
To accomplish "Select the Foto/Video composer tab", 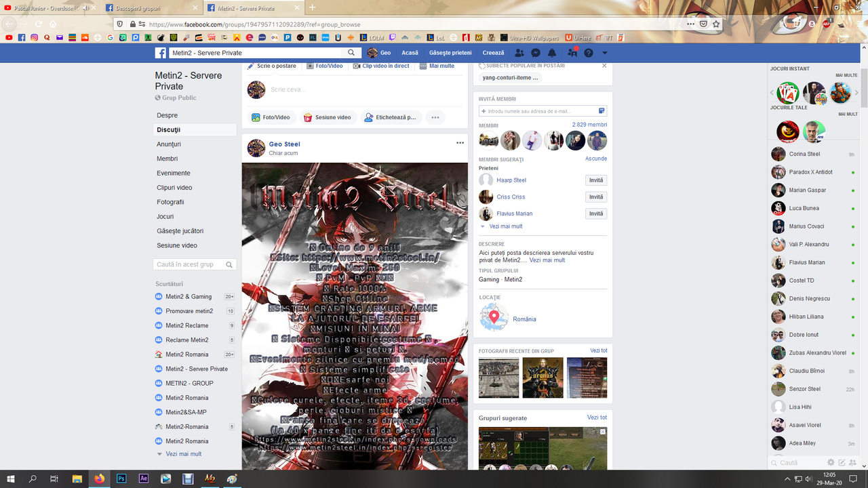I will click(x=324, y=66).
